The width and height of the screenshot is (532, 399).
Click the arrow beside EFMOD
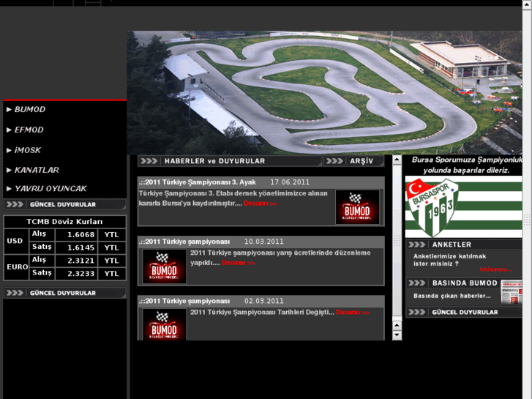(x=10, y=130)
